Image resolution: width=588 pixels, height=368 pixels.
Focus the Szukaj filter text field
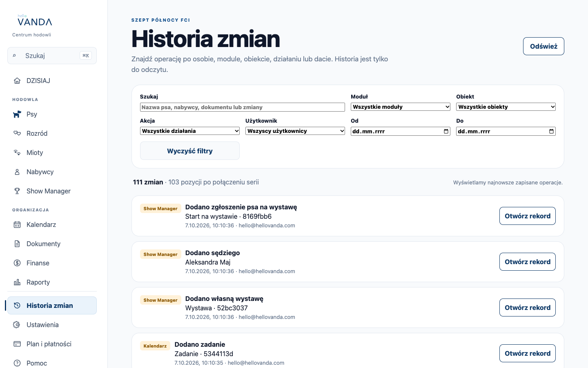(x=243, y=107)
